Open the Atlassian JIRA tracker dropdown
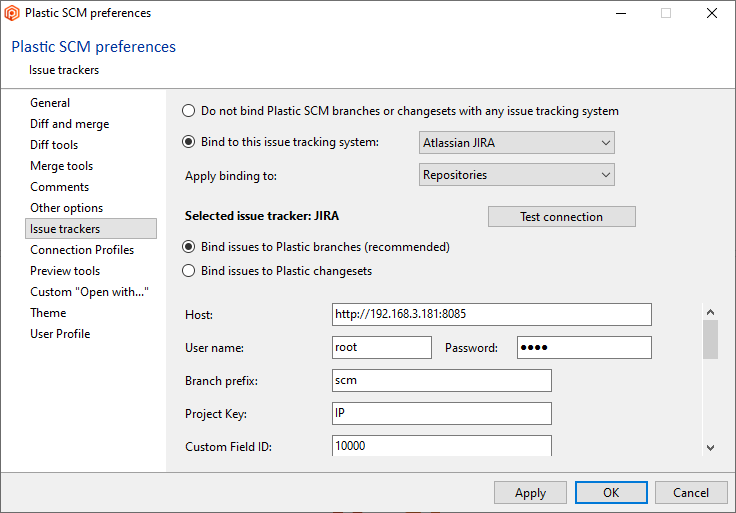The height and width of the screenshot is (513, 736). [x=516, y=143]
